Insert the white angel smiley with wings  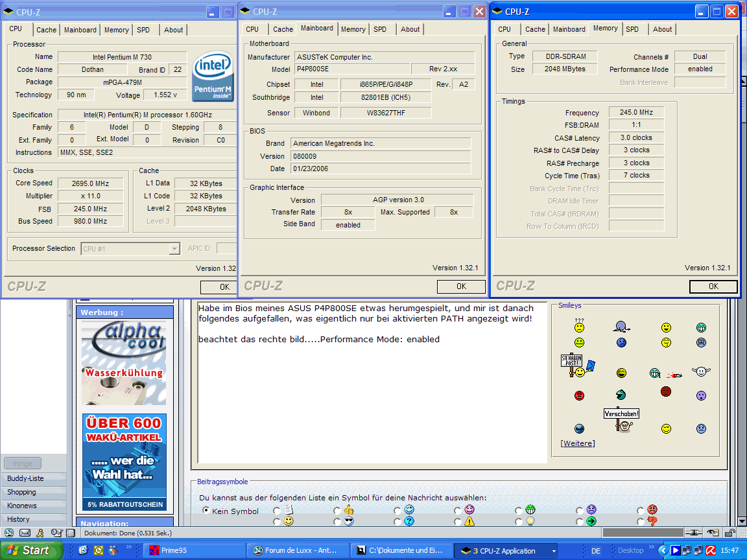tap(701, 371)
